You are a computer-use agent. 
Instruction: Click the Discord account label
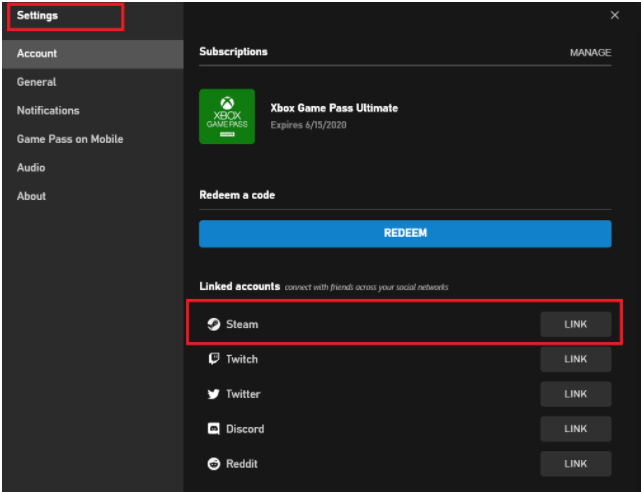pos(245,429)
